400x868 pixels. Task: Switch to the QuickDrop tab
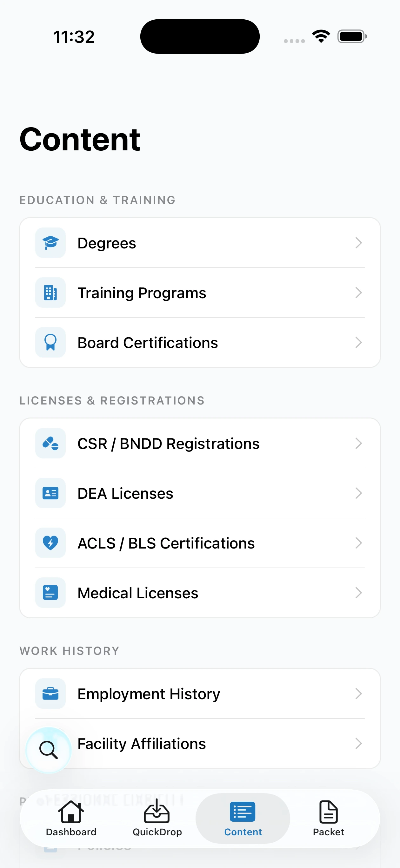pyautogui.click(x=157, y=818)
